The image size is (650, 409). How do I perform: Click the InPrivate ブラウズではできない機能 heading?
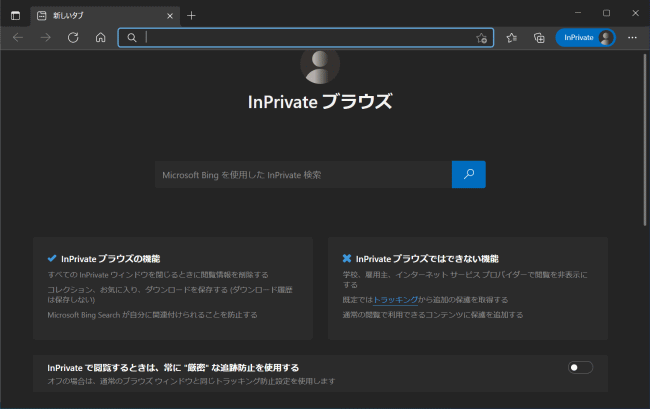point(427,259)
